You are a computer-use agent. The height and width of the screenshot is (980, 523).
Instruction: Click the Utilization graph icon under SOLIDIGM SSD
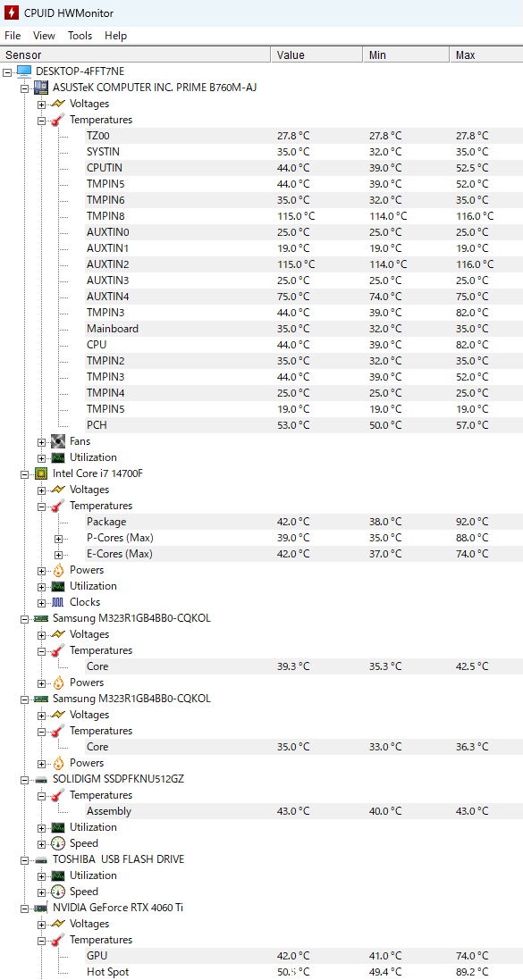tap(58, 827)
